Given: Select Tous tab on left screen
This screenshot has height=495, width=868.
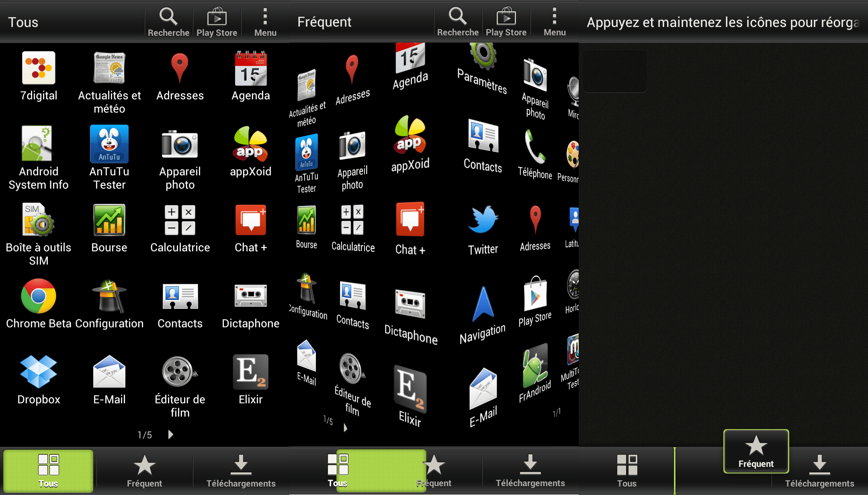Looking at the screenshot, I should [48, 471].
